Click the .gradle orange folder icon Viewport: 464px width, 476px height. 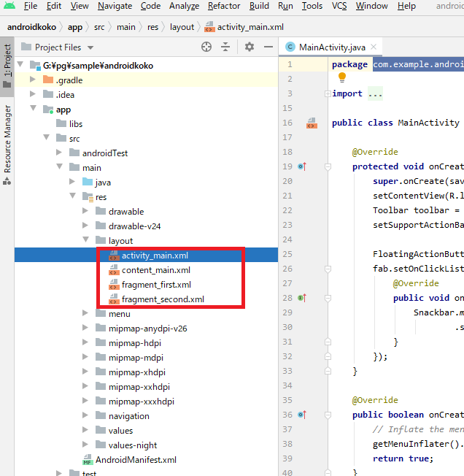pos(48,80)
